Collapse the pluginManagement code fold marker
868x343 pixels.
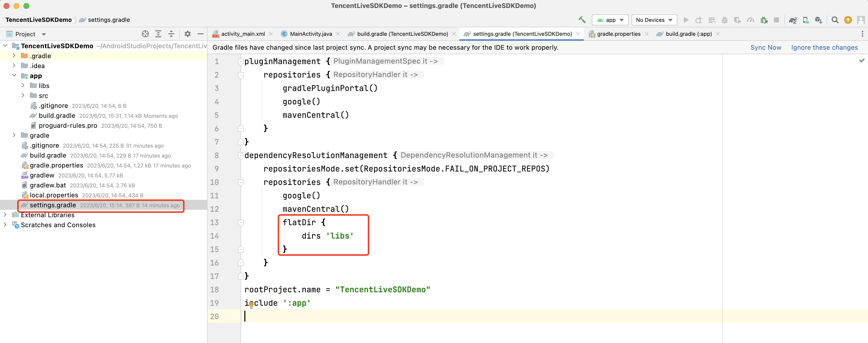point(241,62)
